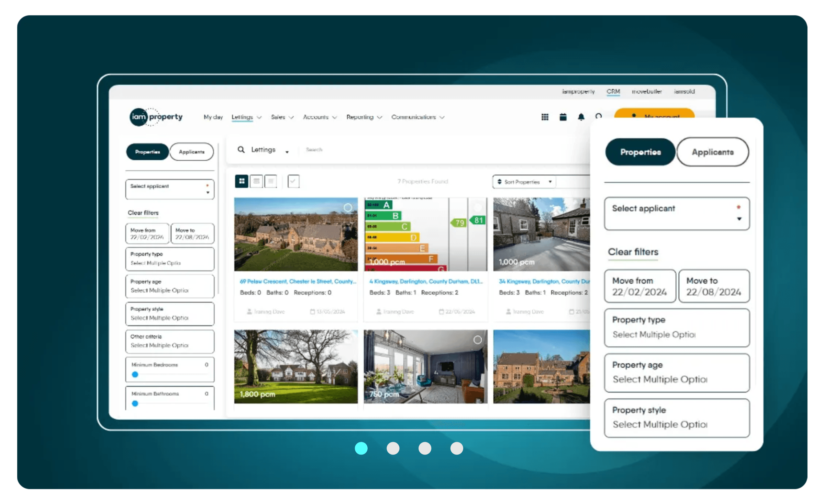Open the notifications bell icon

tap(581, 117)
